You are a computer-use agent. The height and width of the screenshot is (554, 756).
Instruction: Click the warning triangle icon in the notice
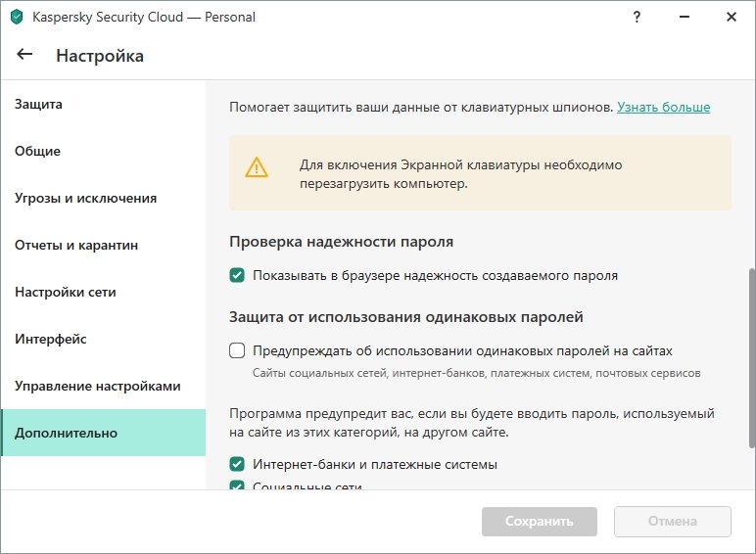click(257, 167)
